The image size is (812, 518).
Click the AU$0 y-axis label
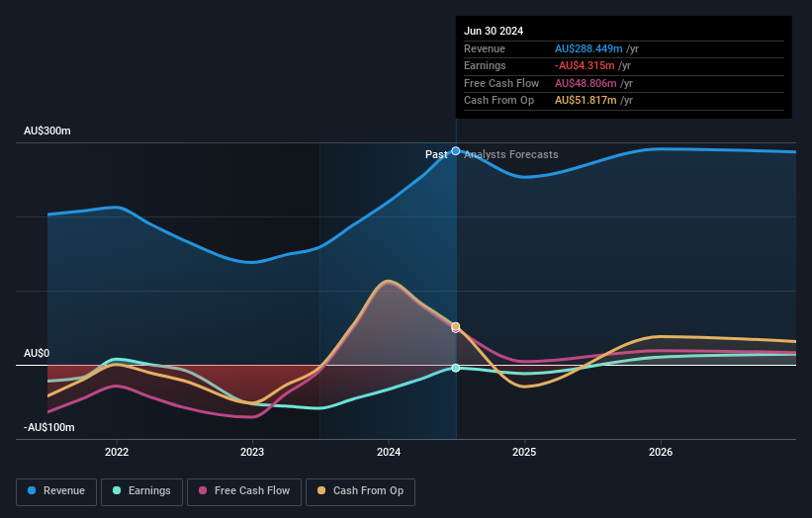point(37,354)
